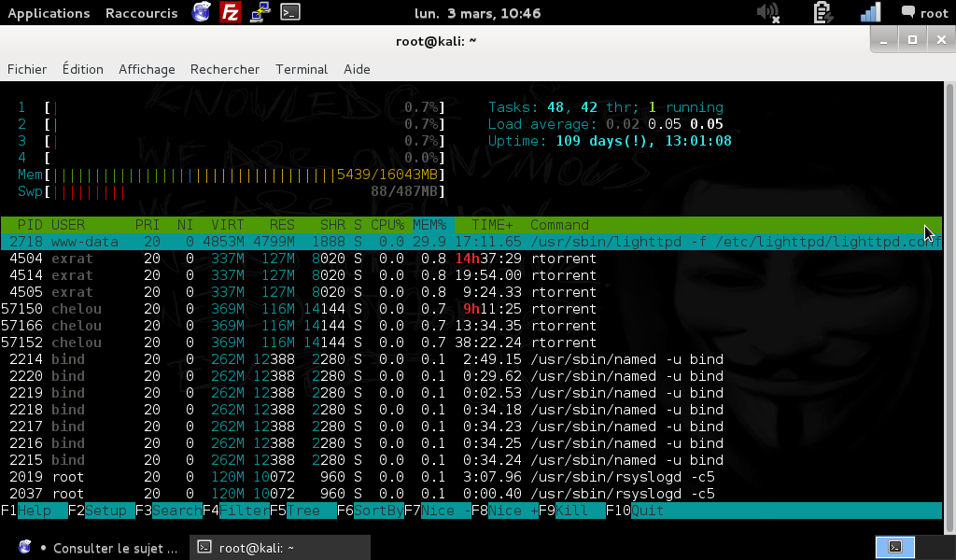Open the Applications menu
Image resolution: width=956 pixels, height=560 pixels.
pyautogui.click(x=49, y=13)
